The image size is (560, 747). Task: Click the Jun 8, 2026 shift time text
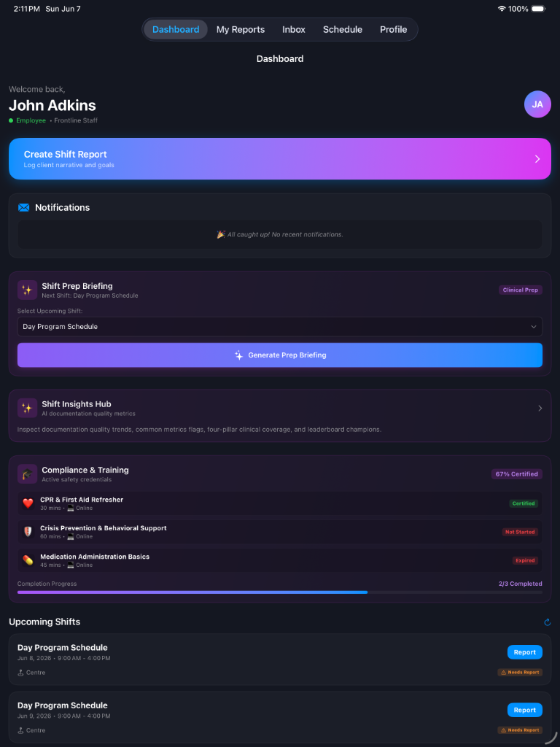click(x=64, y=659)
